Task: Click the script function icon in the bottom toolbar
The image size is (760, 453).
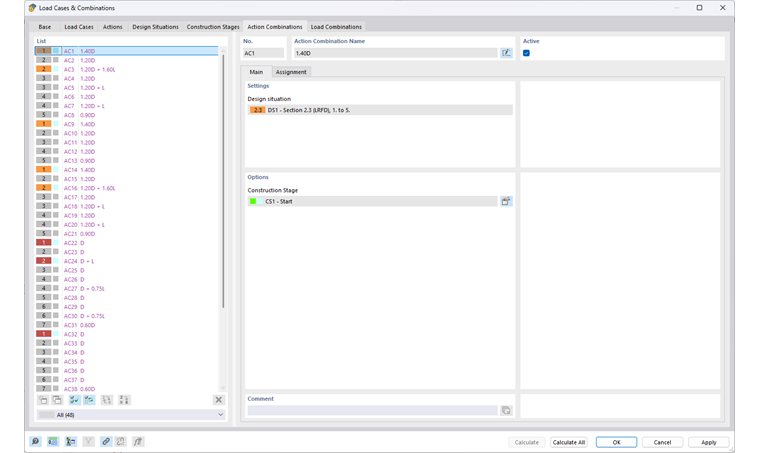Action: click(x=138, y=441)
